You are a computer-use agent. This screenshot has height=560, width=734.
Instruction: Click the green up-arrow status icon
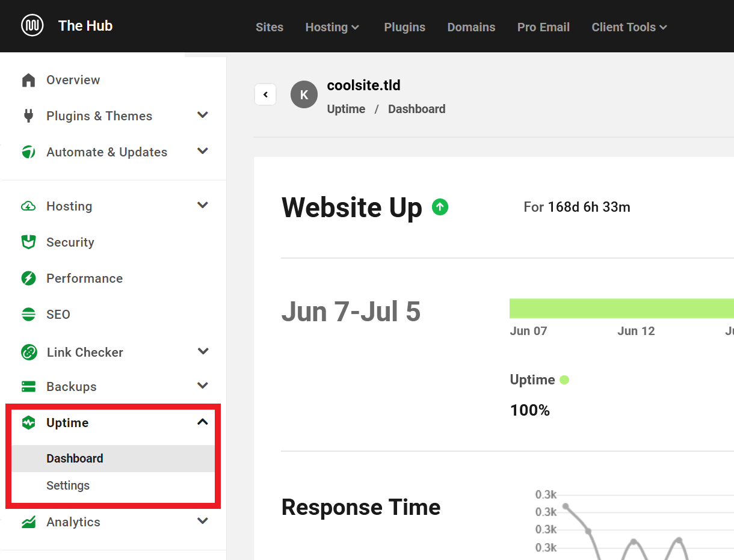click(x=440, y=208)
